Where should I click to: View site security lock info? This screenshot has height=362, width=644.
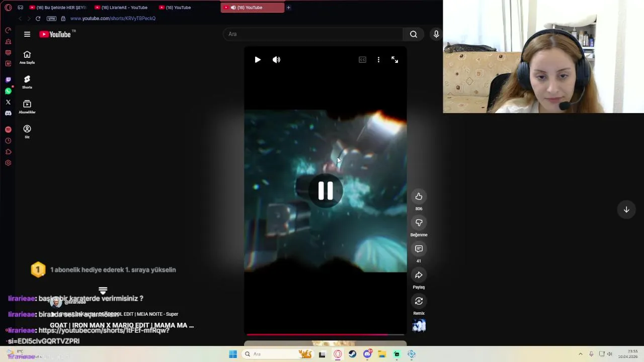63,19
